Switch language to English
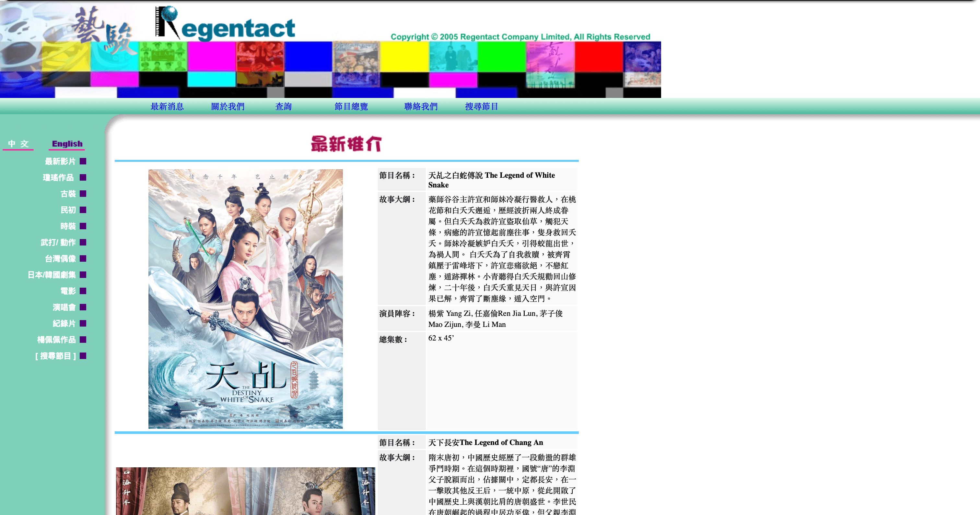The image size is (980, 515). 67,144
